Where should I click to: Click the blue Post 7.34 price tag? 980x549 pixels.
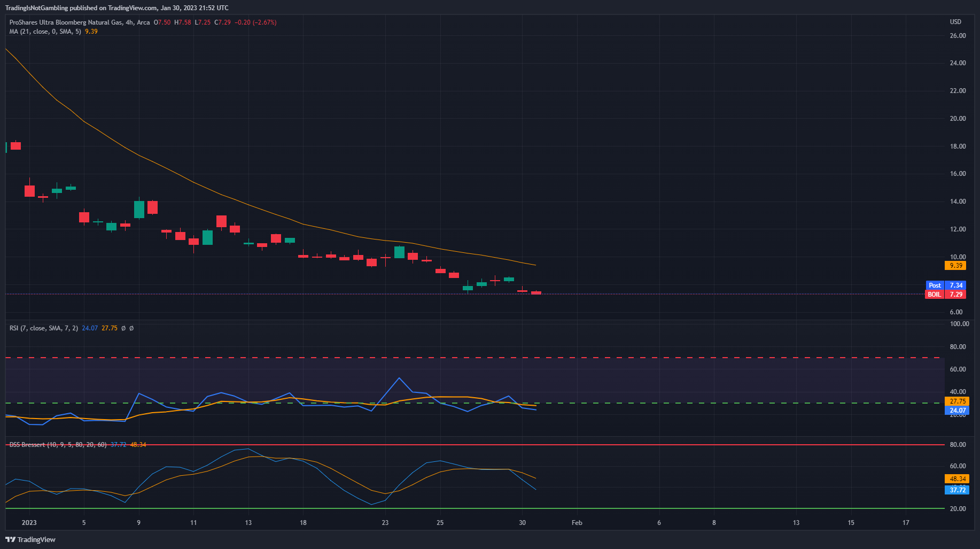tap(946, 285)
